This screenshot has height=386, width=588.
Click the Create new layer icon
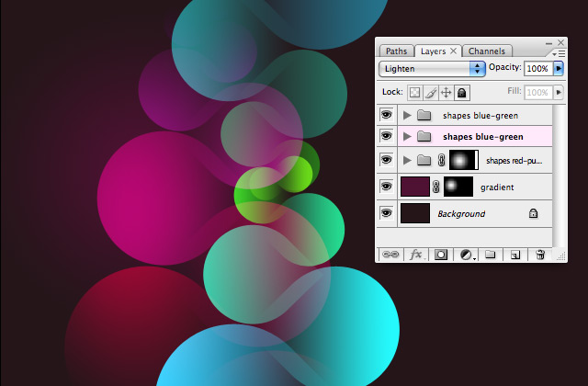[515, 255]
